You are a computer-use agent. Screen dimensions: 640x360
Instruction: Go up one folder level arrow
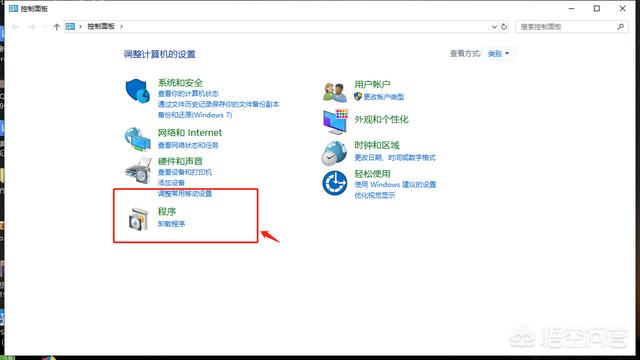click(x=56, y=27)
